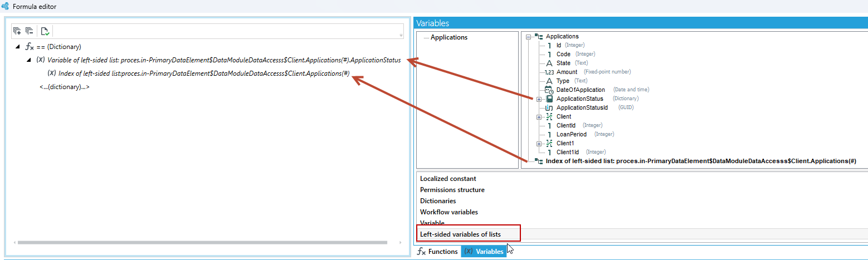Select the <...(dictionary)...> placeholder
The width and height of the screenshot is (868, 260).
(x=65, y=87)
